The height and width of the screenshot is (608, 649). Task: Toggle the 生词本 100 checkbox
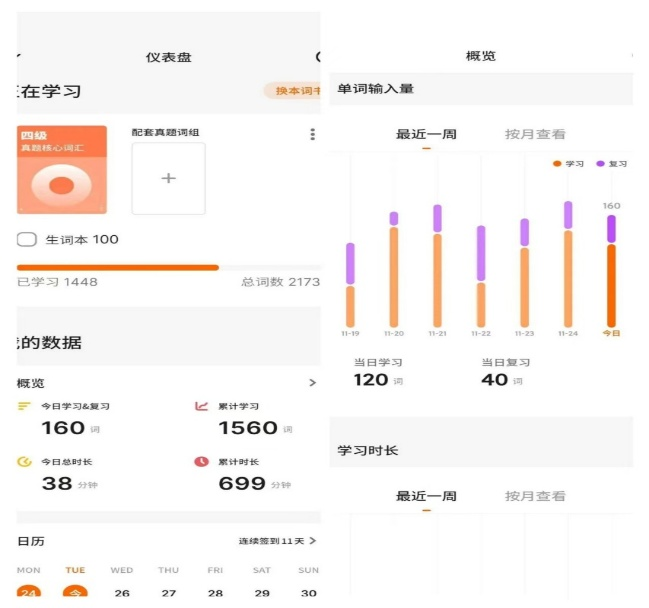27,240
